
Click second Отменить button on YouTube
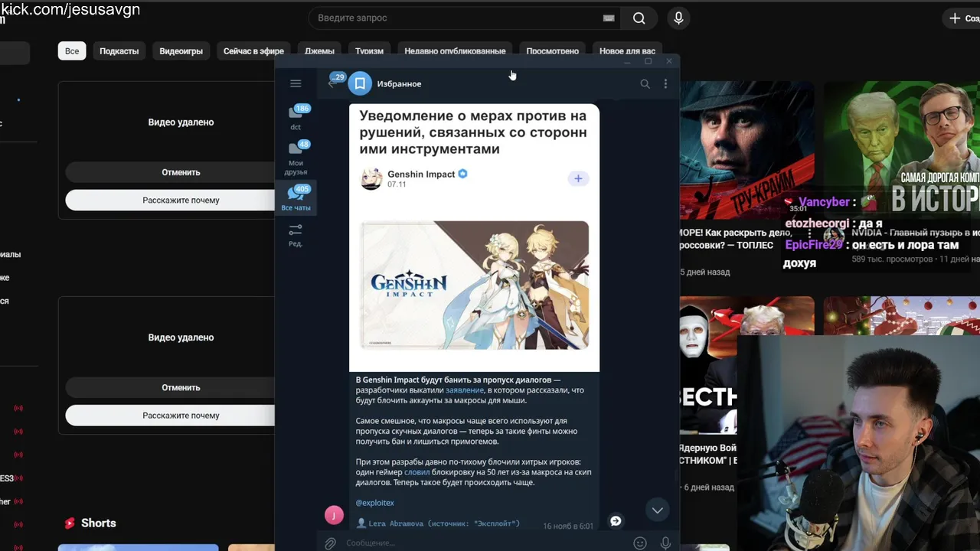(x=181, y=387)
